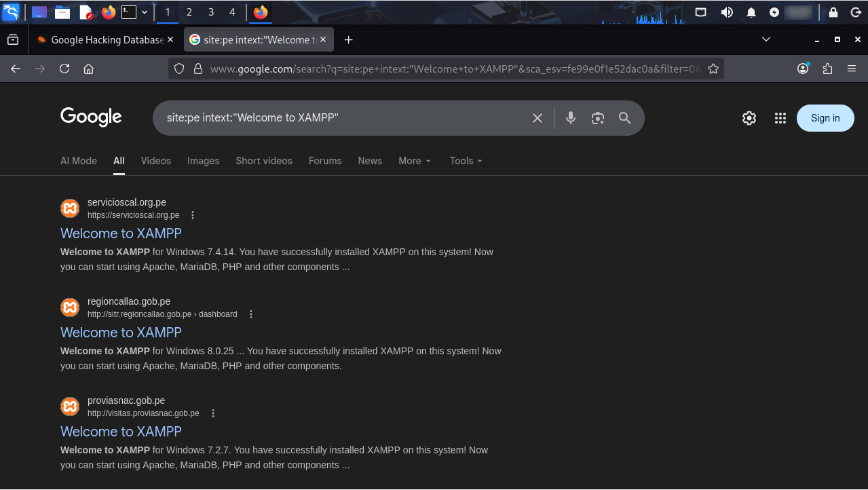The height and width of the screenshot is (490, 868).
Task: Bookmark this page with star icon
Action: tap(713, 69)
